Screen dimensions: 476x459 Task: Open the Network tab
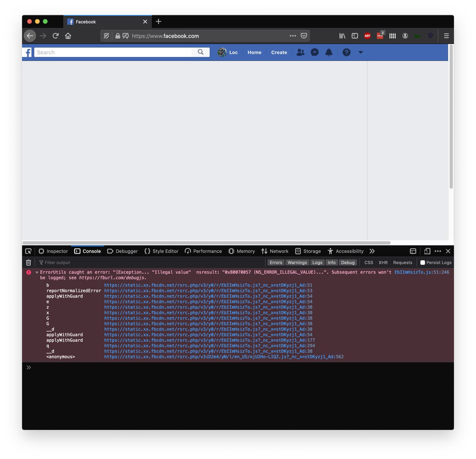[275, 251]
